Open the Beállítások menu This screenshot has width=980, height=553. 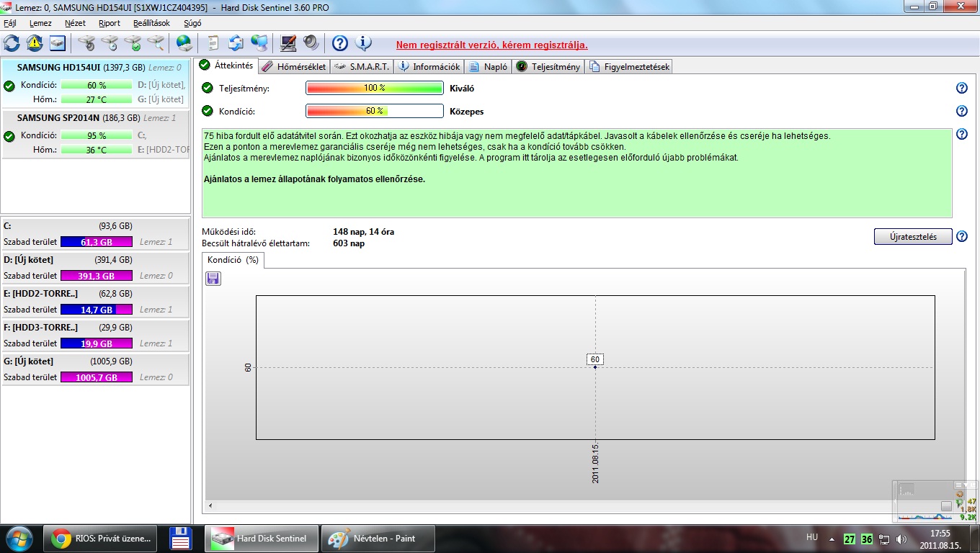[151, 23]
